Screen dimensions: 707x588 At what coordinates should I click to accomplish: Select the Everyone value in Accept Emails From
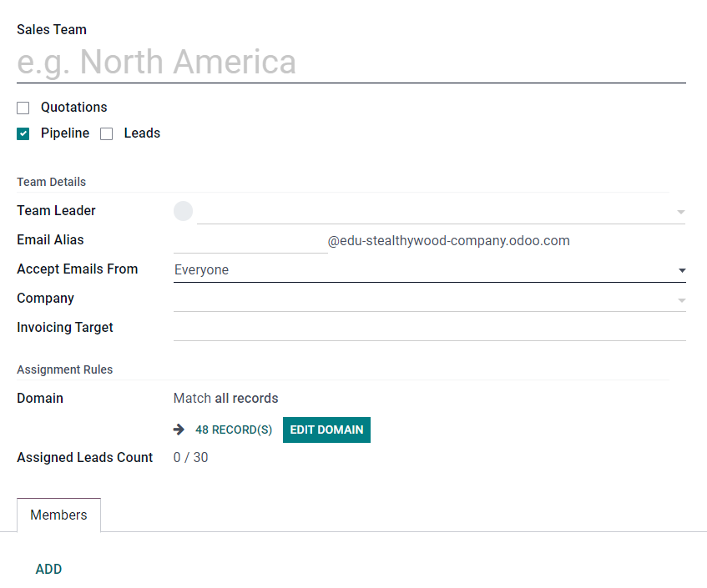point(201,270)
